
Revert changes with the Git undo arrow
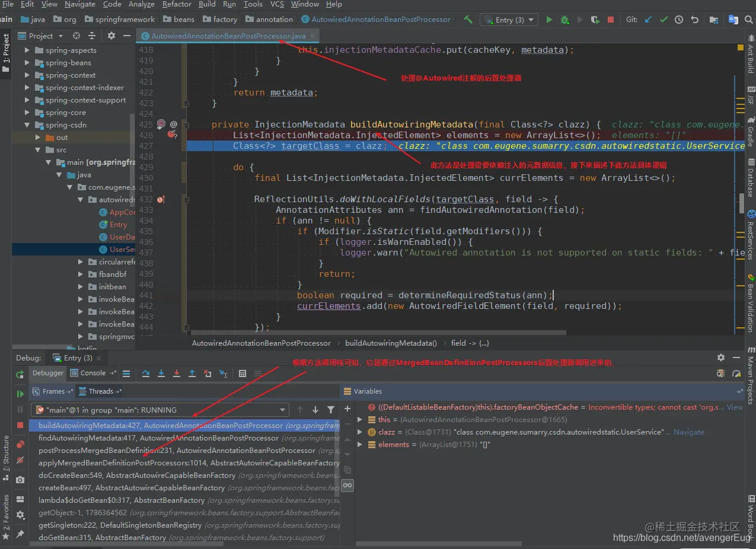click(694, 20)
